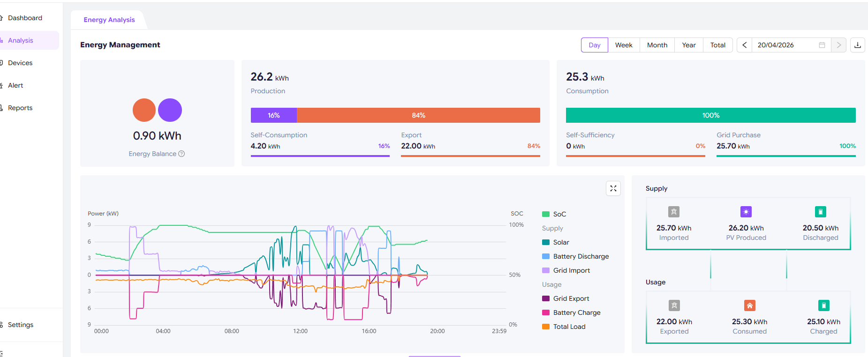Click the Exported grid tower icon
Image resolution: width=868 pixels, height=357 pixels.
pyautogui.click(x=674, y=305)
